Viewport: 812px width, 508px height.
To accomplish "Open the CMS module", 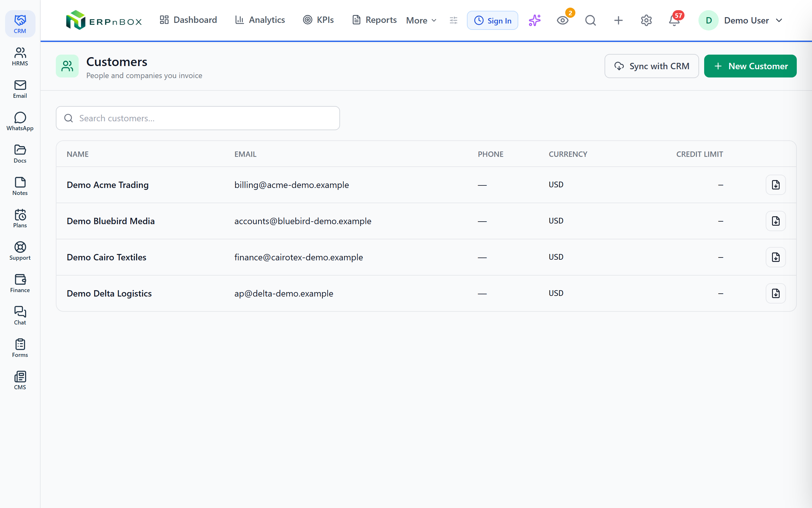I will (20, 380).
